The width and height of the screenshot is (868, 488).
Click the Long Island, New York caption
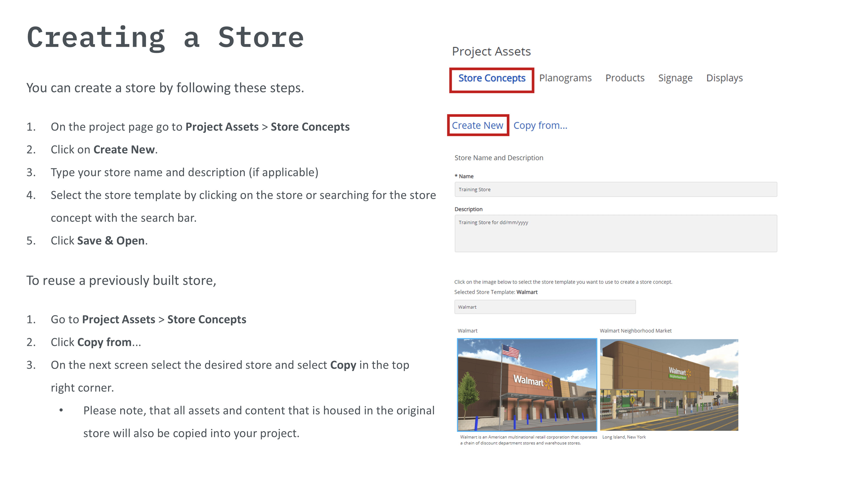[624, 437]
